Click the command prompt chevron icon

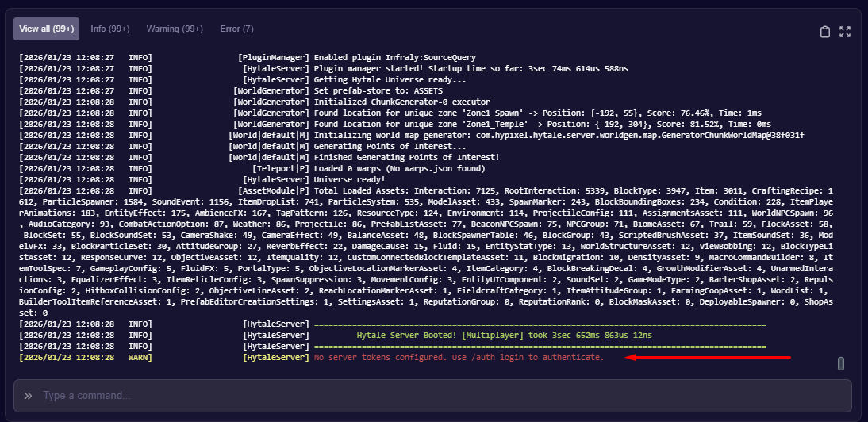point(28,395)
